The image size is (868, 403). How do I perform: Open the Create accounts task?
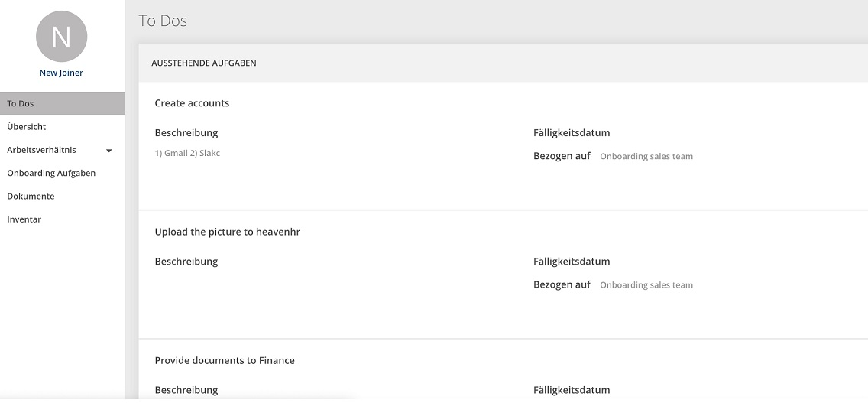click(x=192, y=103)
